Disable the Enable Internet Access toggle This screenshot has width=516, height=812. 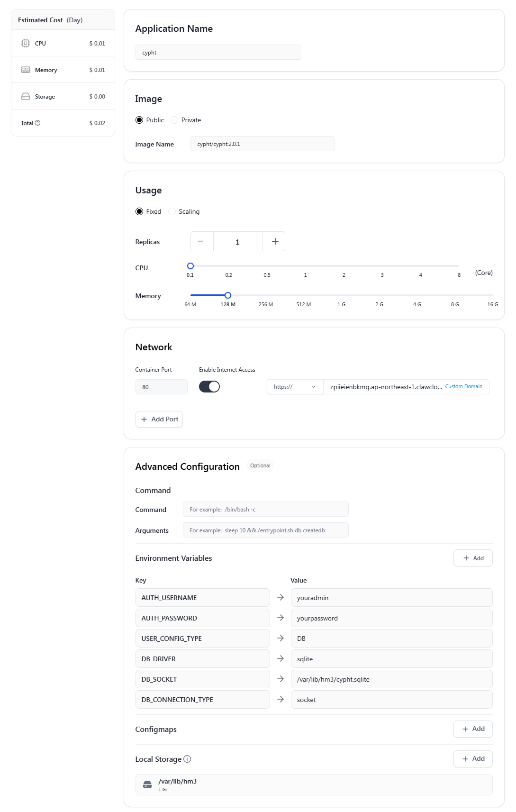click(209, 387)
